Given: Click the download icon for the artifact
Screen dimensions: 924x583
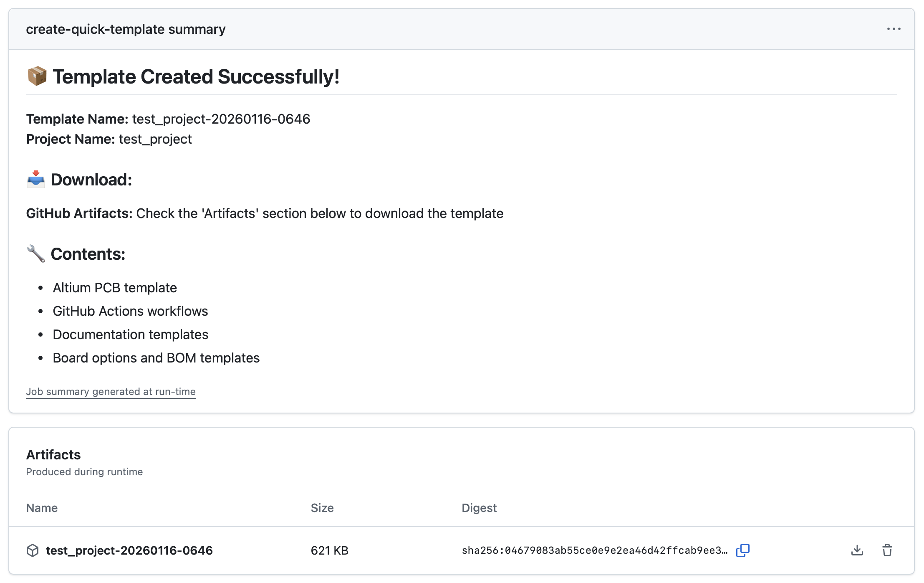Looking at the screenshot, I should pos(857,550).
